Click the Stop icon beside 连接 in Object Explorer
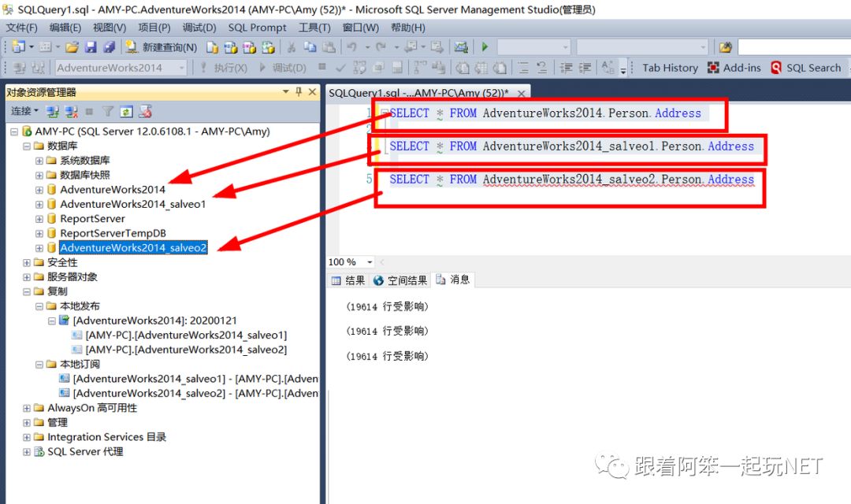851x504 pixels. (x=90, y=112)
